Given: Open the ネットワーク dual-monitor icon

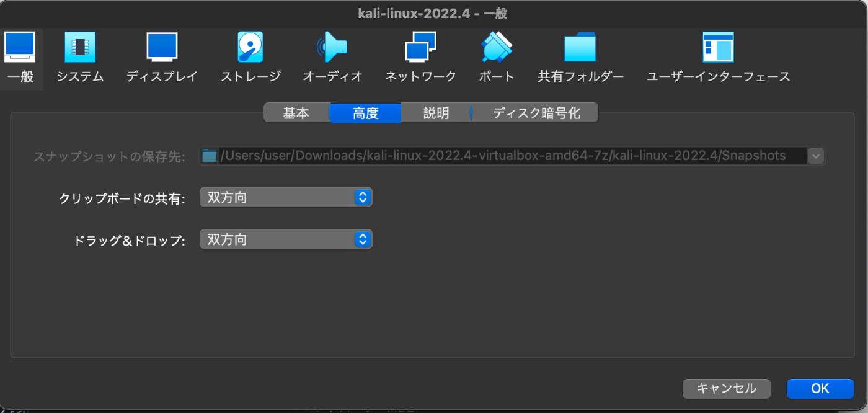Looking at the screenshot, I should click(x=420, y=48).
